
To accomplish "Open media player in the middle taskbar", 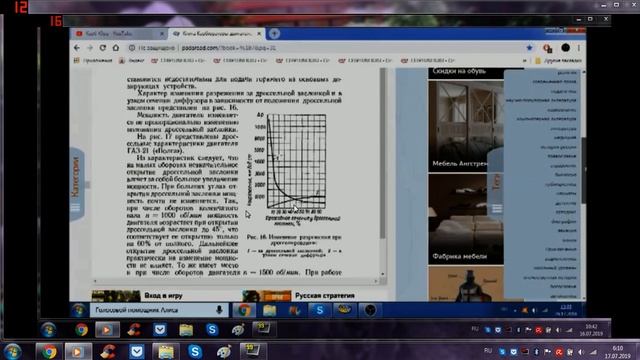I will [x=107, y=330].
